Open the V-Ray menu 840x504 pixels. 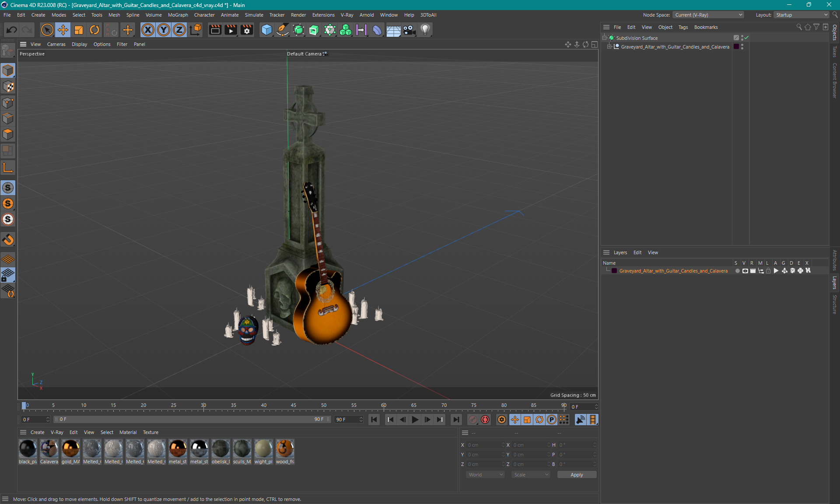(347, 15)
